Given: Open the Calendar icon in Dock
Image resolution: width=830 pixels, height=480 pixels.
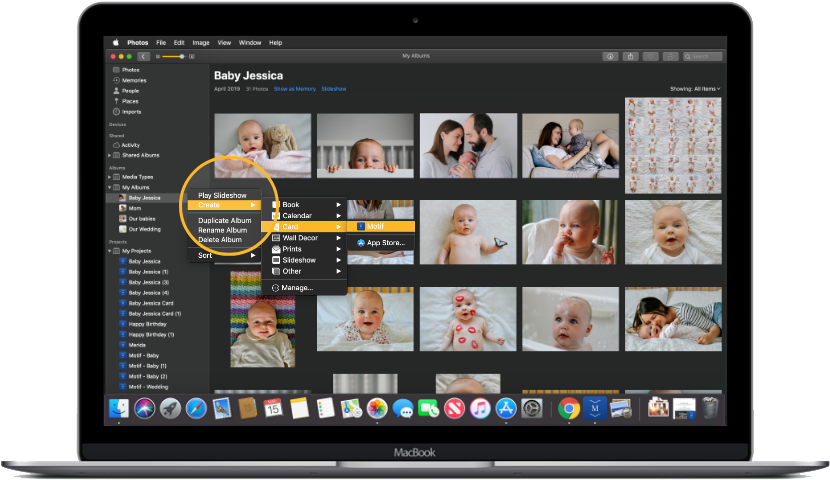Looking at the screenshot, I should click(x=273, y=409).
